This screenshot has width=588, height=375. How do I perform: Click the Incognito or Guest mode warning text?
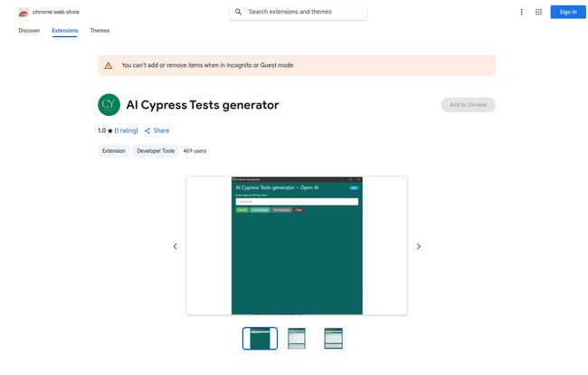pos(207,65)
